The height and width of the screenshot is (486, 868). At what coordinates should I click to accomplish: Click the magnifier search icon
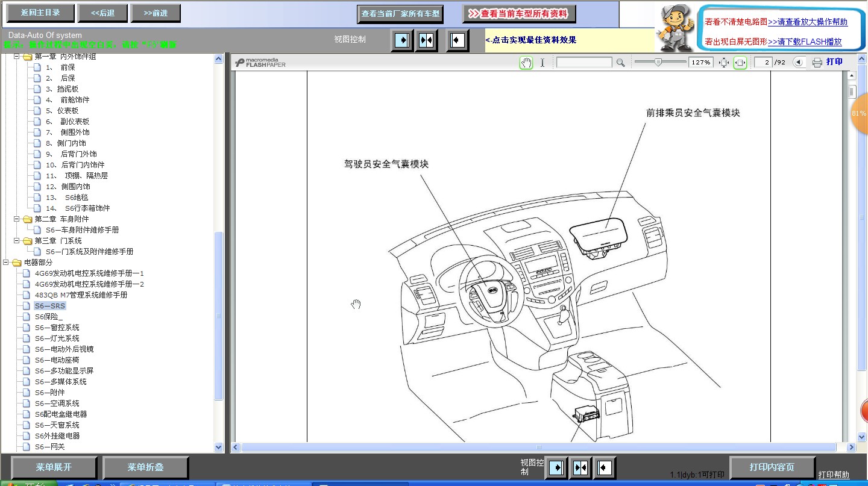coord(620,62)
